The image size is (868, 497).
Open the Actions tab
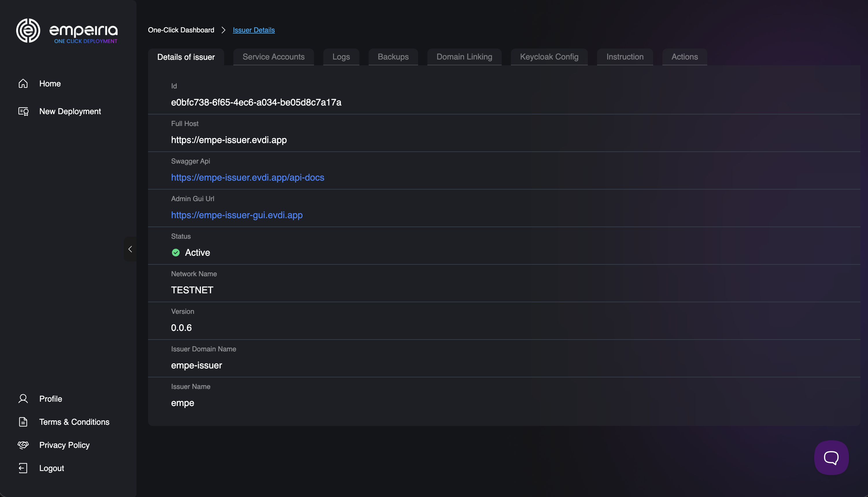click(685, 57)
